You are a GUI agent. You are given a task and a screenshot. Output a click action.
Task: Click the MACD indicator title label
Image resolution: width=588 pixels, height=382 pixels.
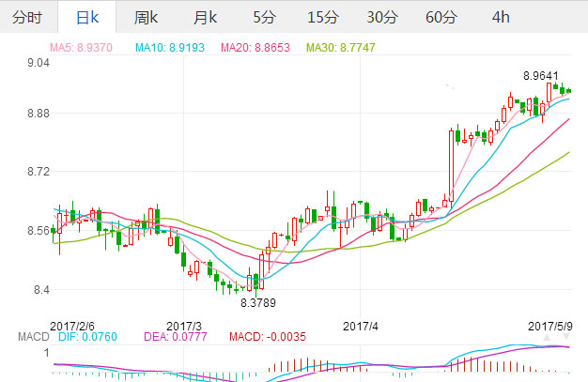click(x=34, y=337)
